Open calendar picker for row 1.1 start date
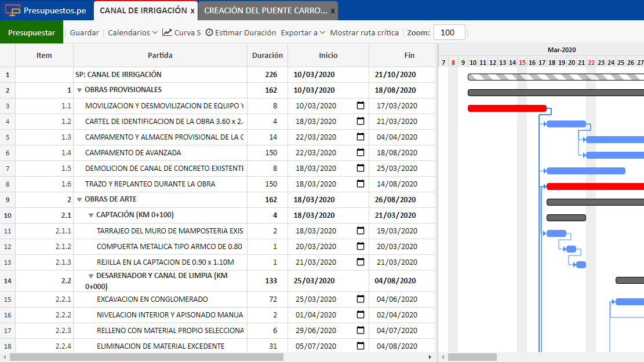The width and height of the screenshot is (644, 362). [360, 105]
